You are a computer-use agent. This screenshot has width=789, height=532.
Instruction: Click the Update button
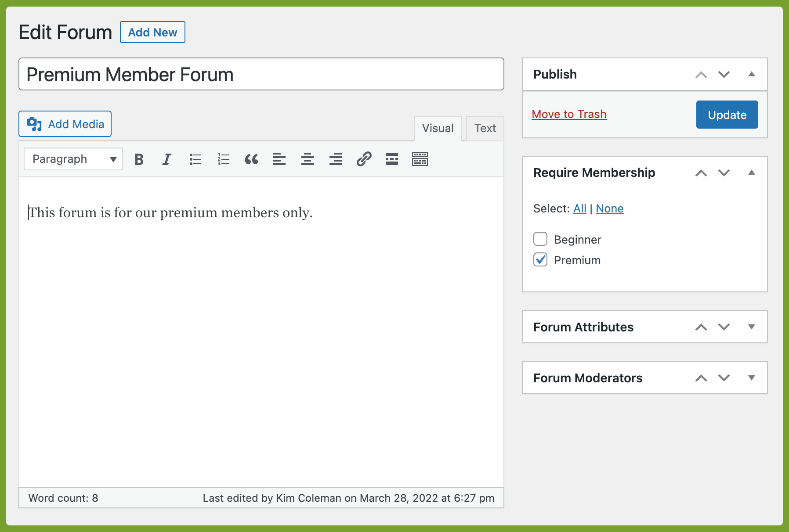click(x=727, y=115)
